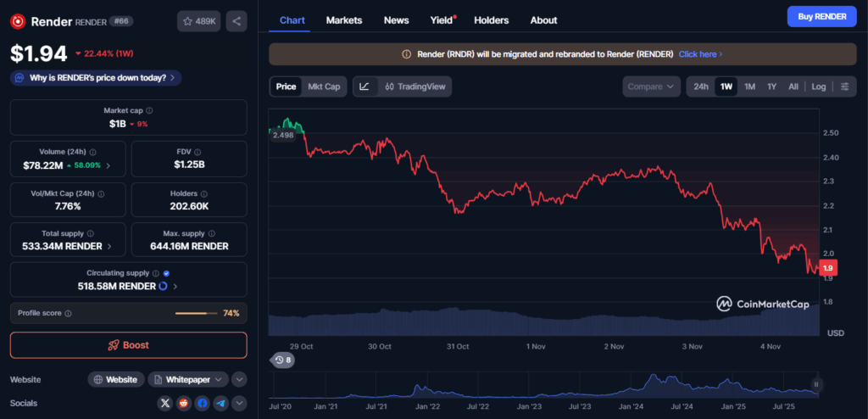Click the AI icon beside price question
The width and height of the screenshot is (868, 419).
[19, 78]
